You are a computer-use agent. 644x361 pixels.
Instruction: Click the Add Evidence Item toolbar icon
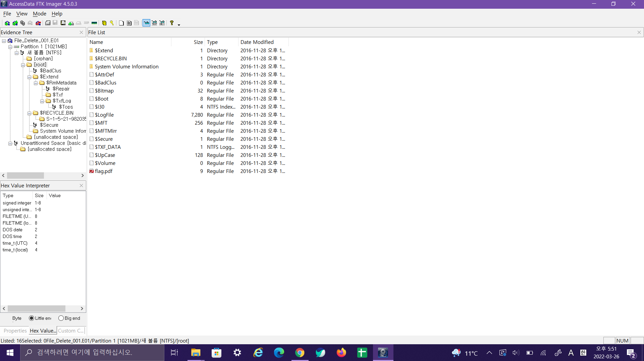click(x=7, y=23)
